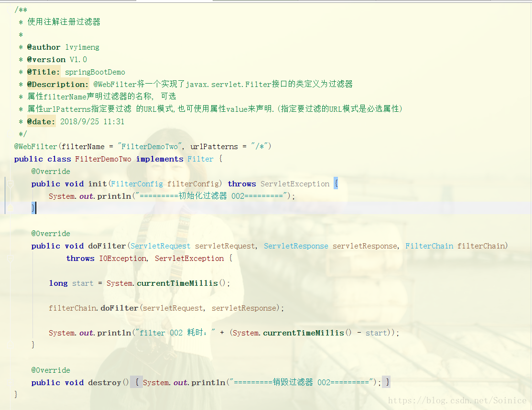Viewport: 532px width, 410px height.
Task: Click the "FilterDemoTwo" string literal in the annotation
Action: pyautogui.click(x=150, y=147)
